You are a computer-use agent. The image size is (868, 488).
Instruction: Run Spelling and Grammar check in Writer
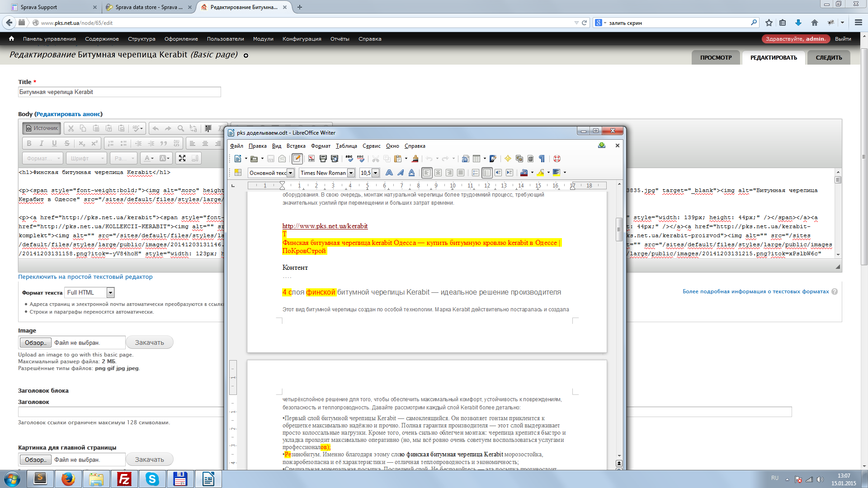pos(349,159)
